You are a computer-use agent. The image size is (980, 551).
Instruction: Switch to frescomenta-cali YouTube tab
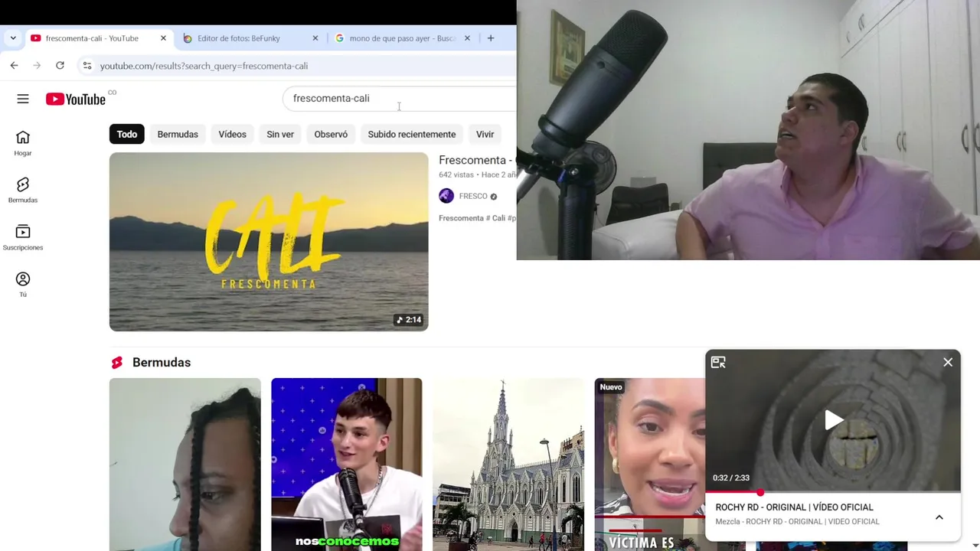(x=100, y=38)
